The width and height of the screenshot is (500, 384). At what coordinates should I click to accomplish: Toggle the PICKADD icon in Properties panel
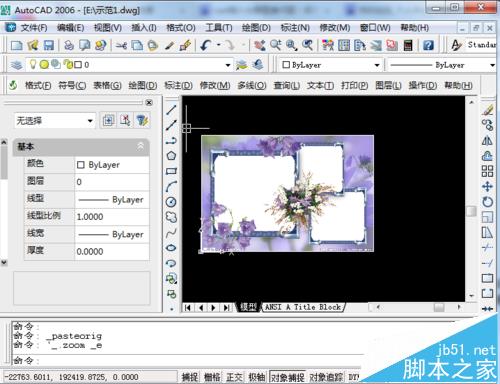click(x=108, y=120)
